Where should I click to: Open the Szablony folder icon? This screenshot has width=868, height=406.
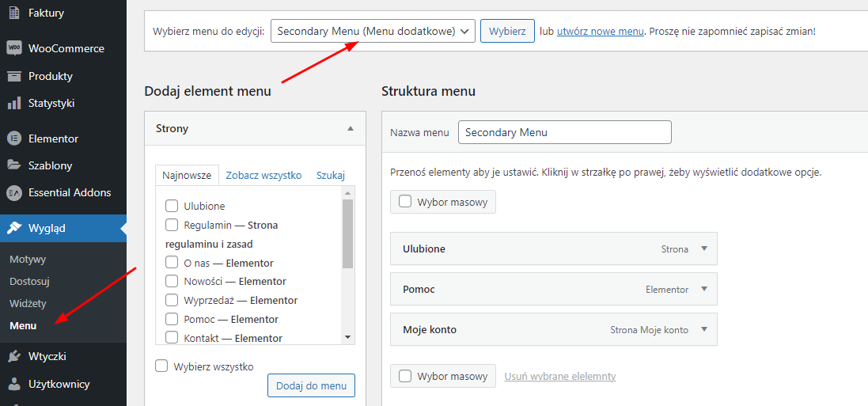click(x=14, y=165)
